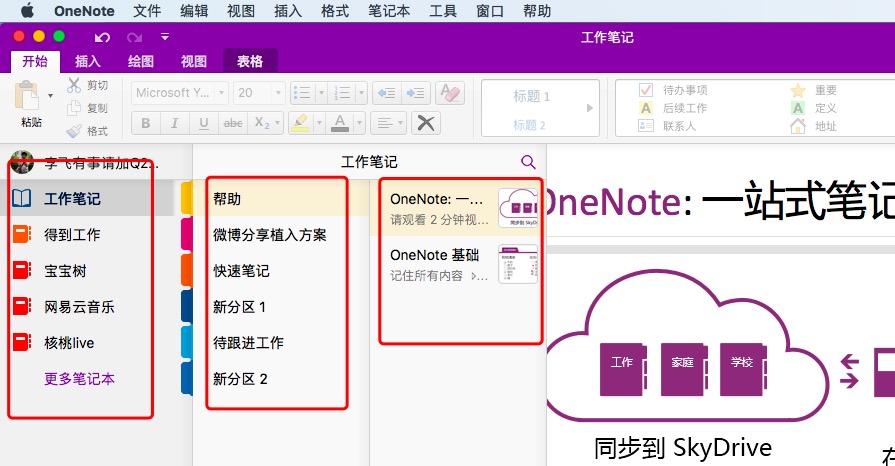
Task: Expand the styles gallery arrow
Action: pyautogui.click(x=590, y=108)
